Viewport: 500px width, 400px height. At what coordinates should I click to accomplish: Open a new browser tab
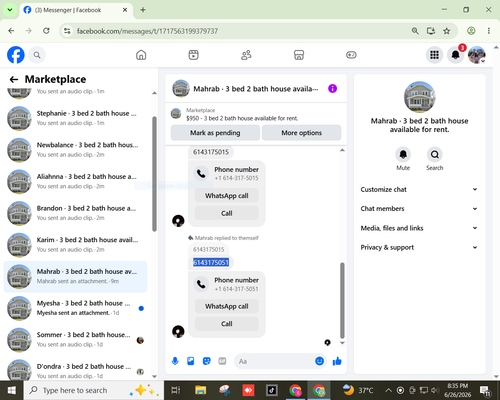tap(143, 10)
